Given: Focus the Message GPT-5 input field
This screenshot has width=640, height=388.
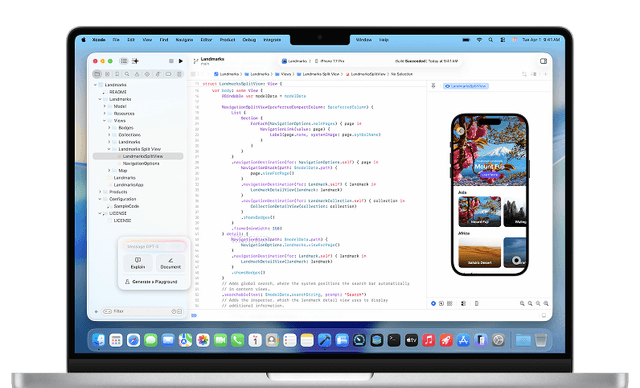Looking at the screenshot, I should pyautogui.click(x=154, y=246).
